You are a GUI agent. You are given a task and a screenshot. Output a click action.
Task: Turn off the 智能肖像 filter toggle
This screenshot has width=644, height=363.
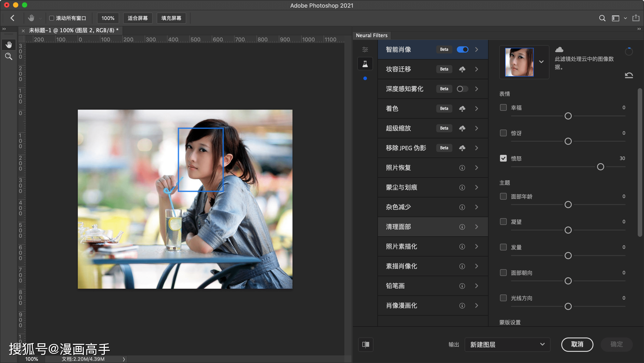click(x=462, y=49)
